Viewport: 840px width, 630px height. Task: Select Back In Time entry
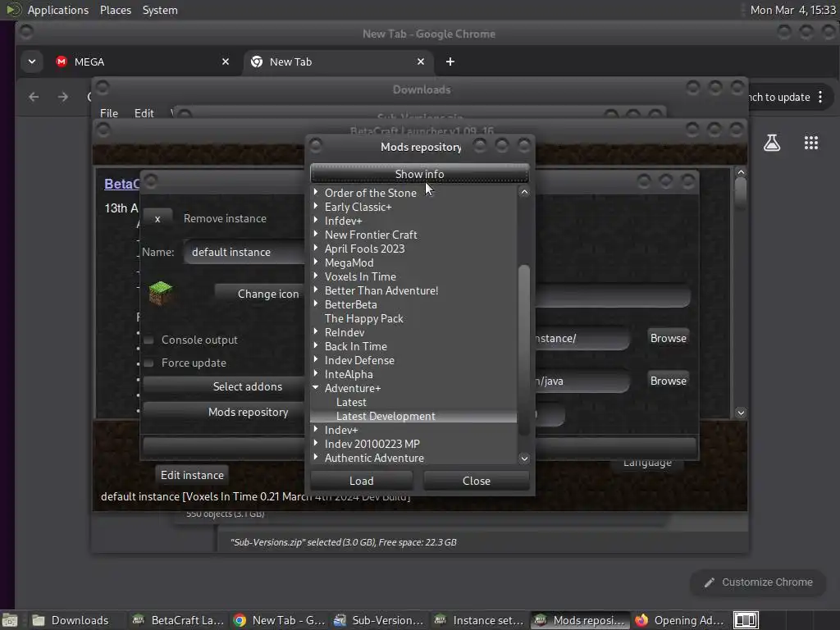(x=355, y=346)
